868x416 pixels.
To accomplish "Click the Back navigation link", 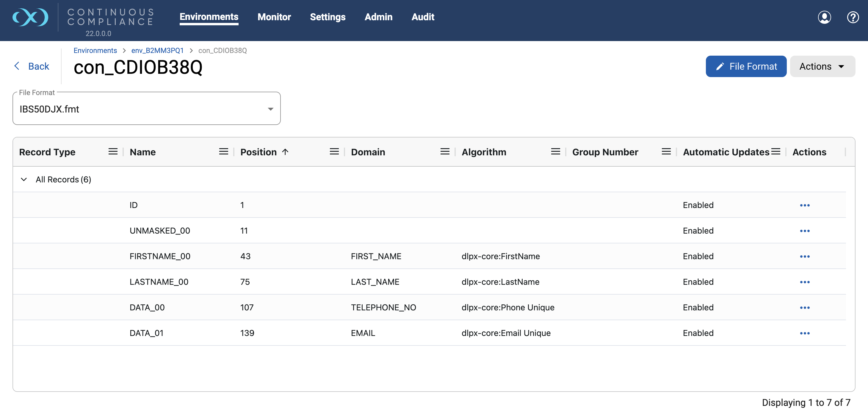I will [32, 66].
